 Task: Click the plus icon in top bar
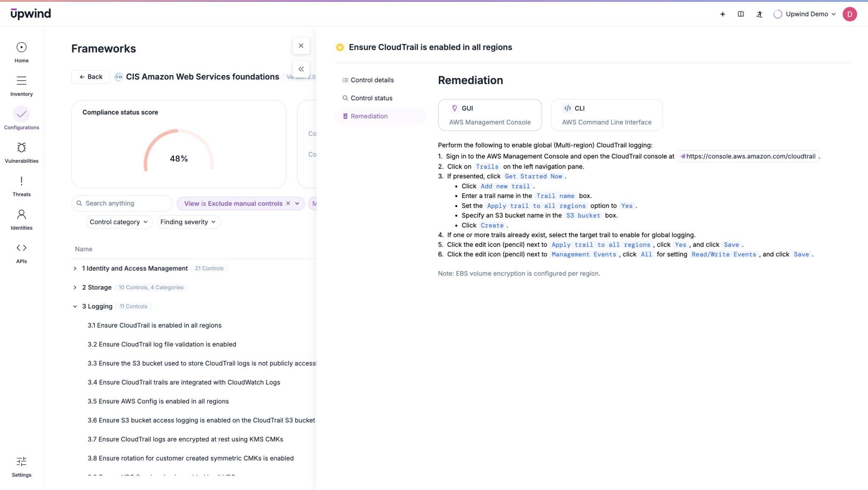tap(723, 14)
